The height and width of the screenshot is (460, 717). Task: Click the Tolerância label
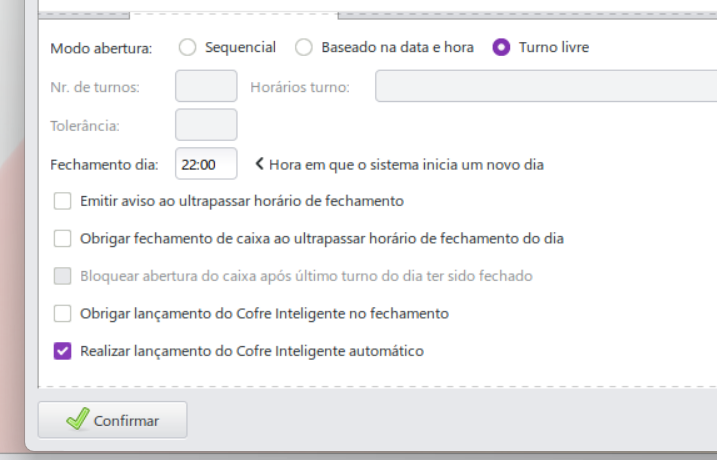tap(85, 126)
